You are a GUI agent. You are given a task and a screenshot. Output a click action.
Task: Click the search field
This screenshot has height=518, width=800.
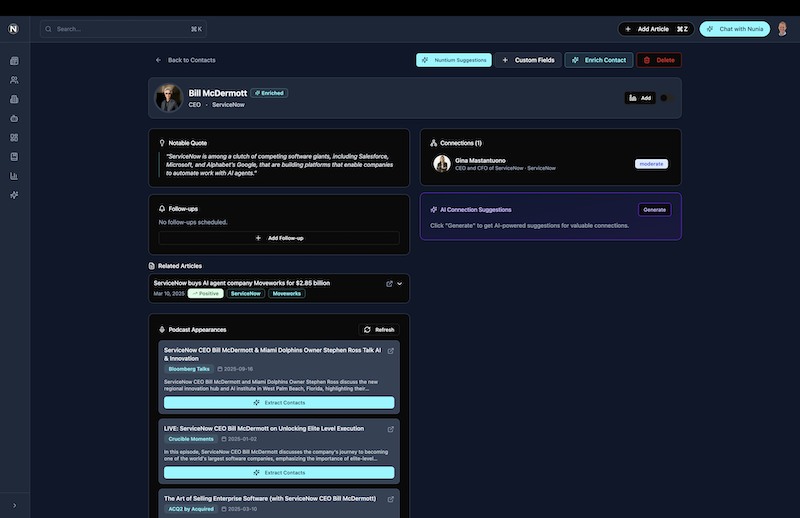pyautogui.click(x=123, y=29)
